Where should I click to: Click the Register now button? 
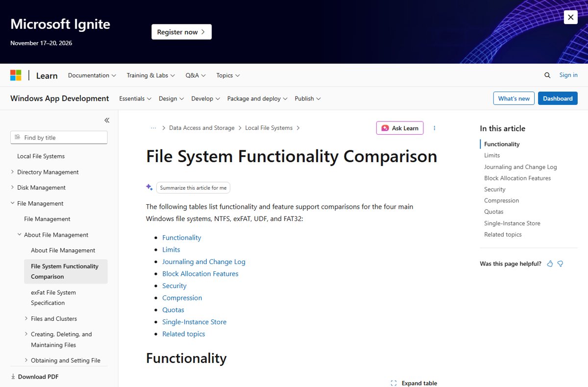point(181,32)
